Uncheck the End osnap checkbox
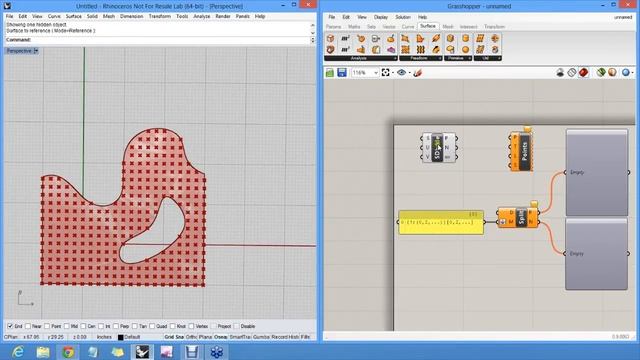 coord(10,326)
